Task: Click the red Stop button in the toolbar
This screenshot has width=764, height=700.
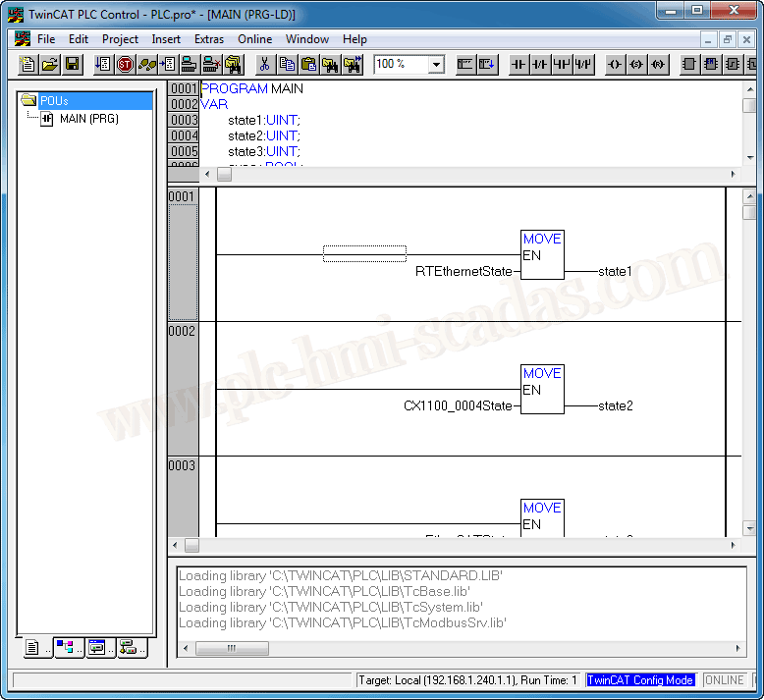Action: (125, 65)
